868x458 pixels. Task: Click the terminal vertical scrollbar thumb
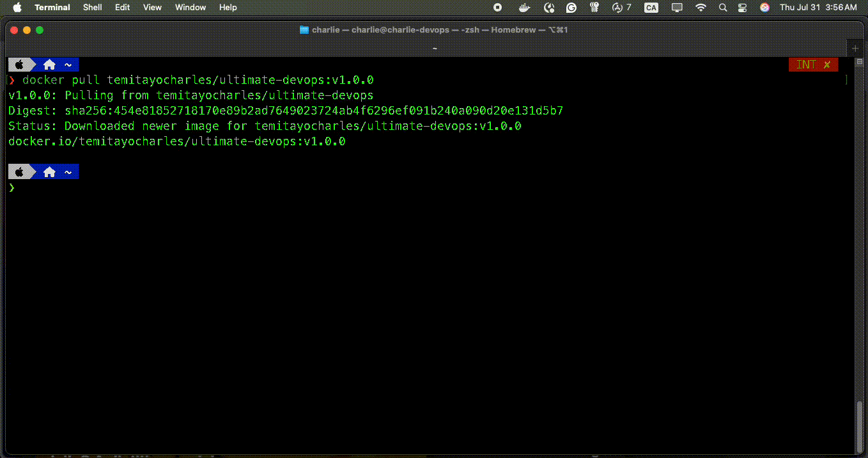[x=860, y=426]
